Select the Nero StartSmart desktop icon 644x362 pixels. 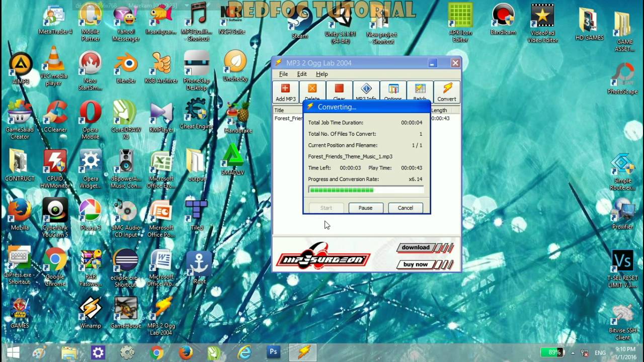pos(91,71)
